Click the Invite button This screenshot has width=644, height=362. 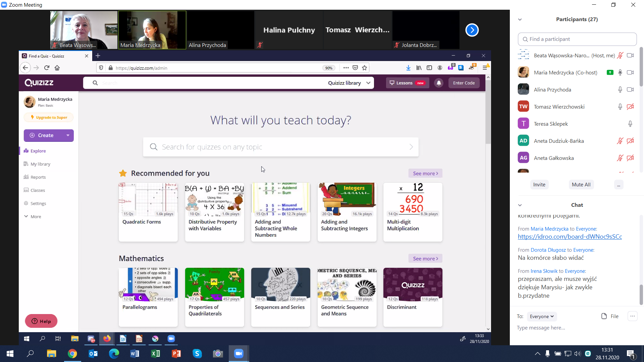point(539,185)
